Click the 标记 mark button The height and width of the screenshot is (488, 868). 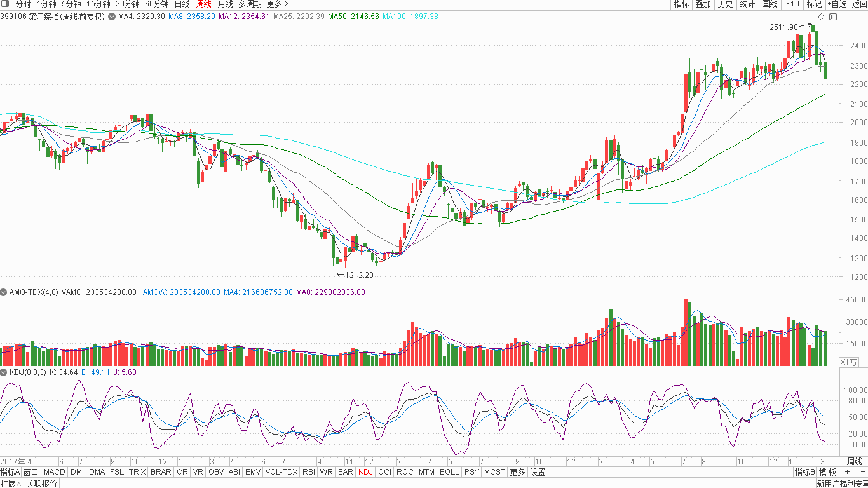coord(814,4)
